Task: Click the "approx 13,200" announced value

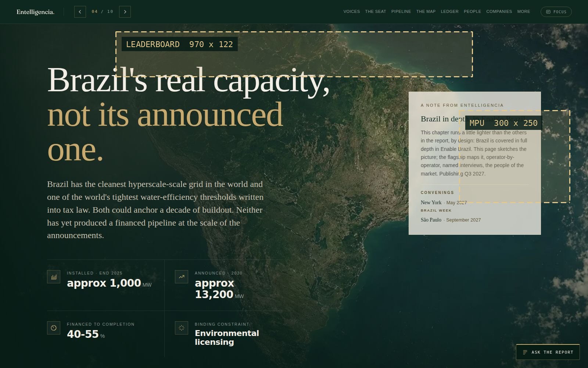Action: tap(214, 289)
